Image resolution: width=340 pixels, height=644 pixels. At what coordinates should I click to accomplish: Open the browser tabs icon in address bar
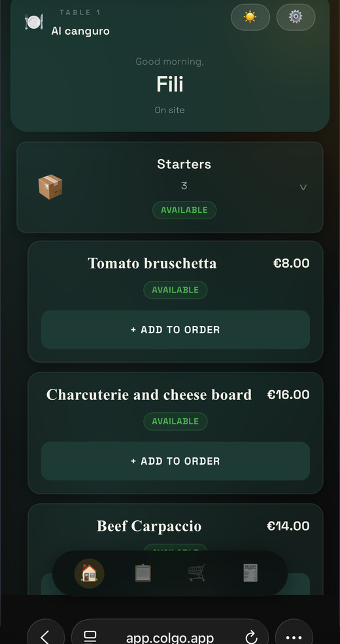click(90, 637)
